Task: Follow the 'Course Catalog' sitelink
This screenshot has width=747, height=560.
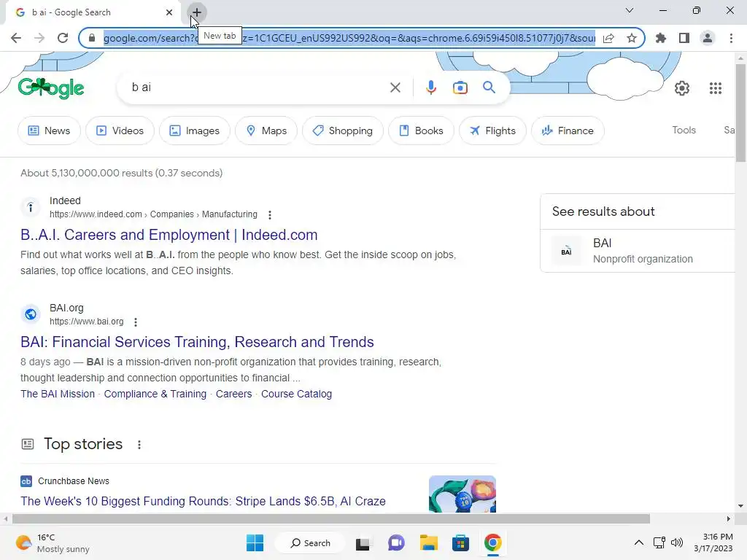Action: tap(296, 394)
